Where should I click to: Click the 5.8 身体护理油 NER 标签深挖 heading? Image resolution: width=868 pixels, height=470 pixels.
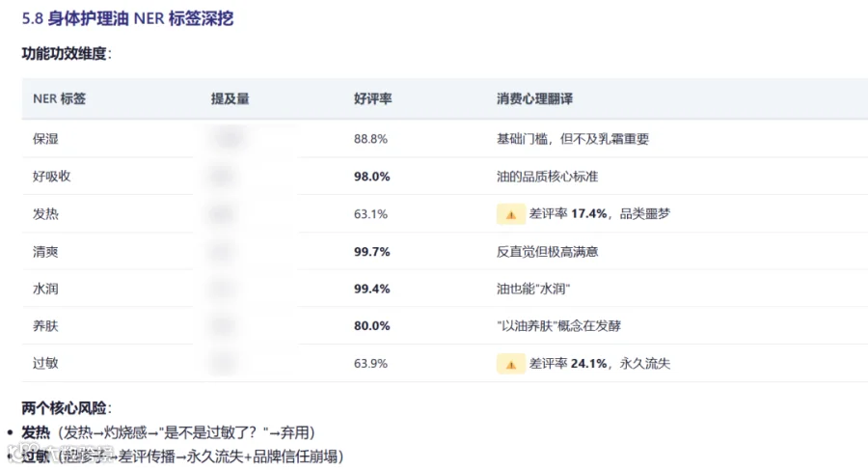[127, 18]
